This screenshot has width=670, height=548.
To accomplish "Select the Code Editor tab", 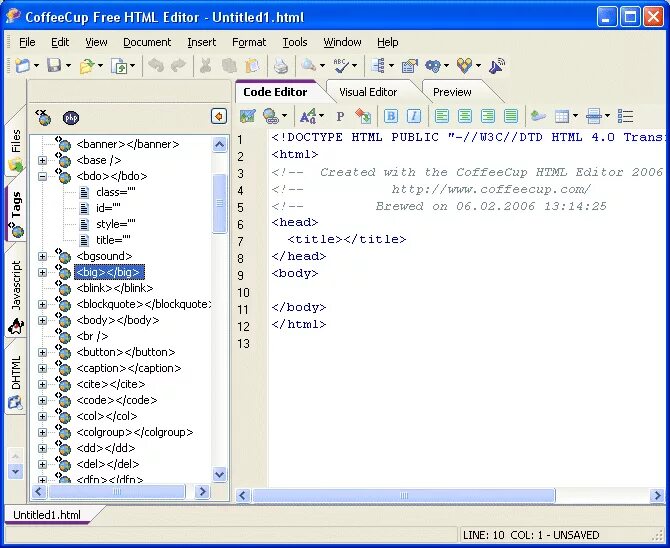I will pyautogui.click(x=275, y=92).
